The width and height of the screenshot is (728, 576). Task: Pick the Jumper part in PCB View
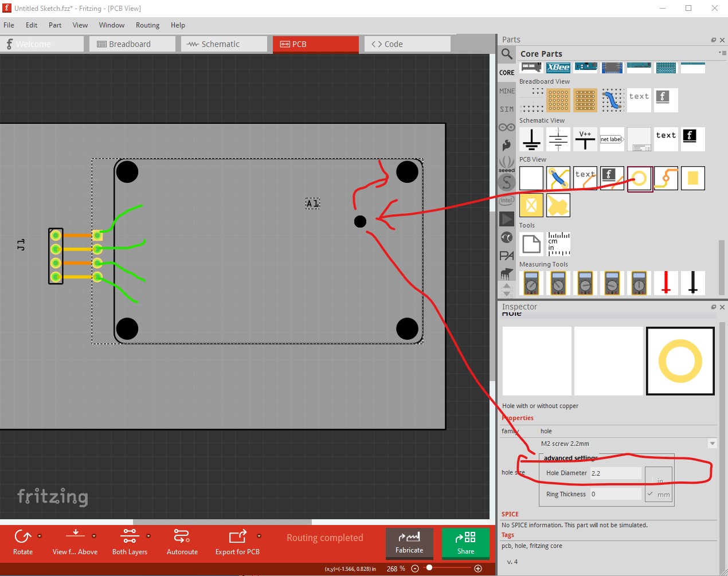point(558,179)
